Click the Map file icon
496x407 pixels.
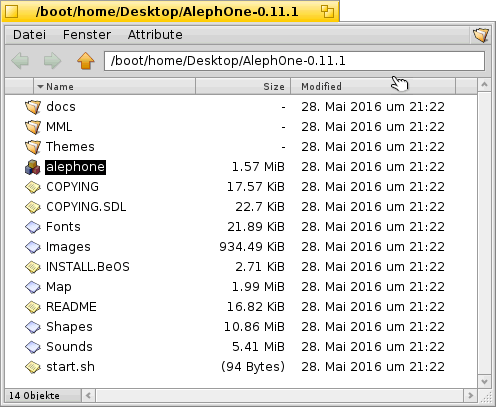33,287
